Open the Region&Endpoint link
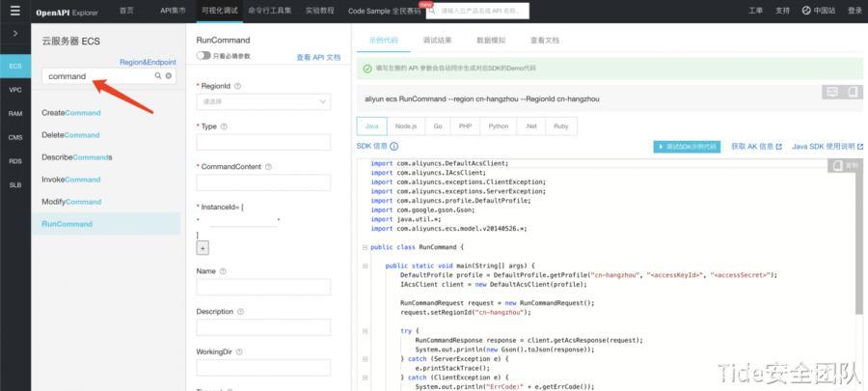 (148, 63)
